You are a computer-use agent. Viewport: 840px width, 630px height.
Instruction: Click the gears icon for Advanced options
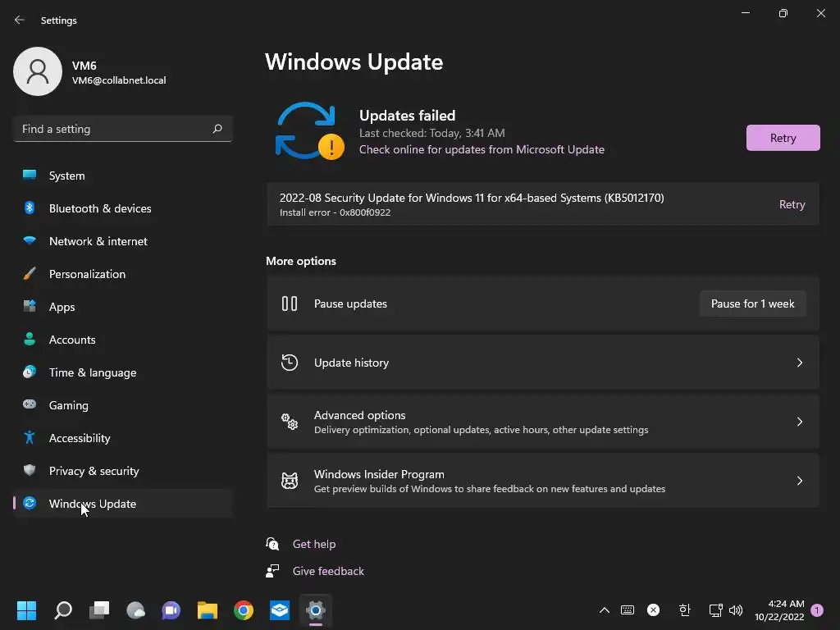click(x=290, y=422)
